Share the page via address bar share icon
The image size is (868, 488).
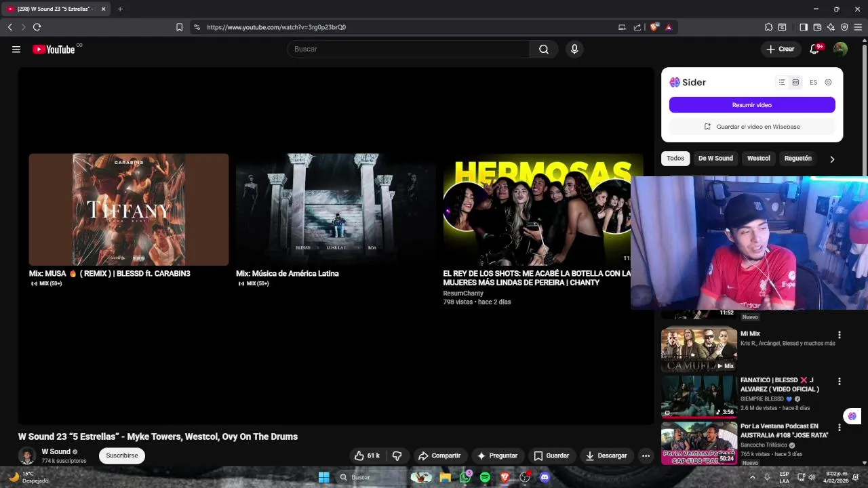pyautogui.click(x=637, y=27)
